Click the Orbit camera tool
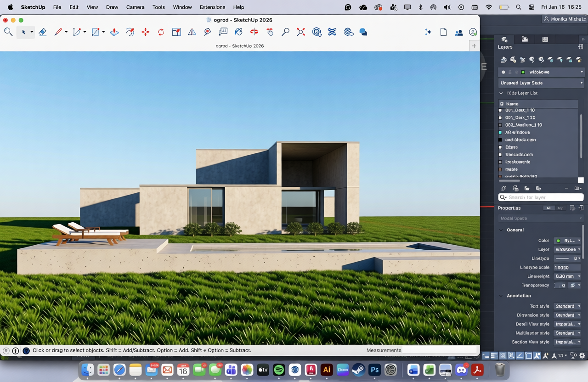This screenshot has width=588, height=382. click(x=254, y=32)
